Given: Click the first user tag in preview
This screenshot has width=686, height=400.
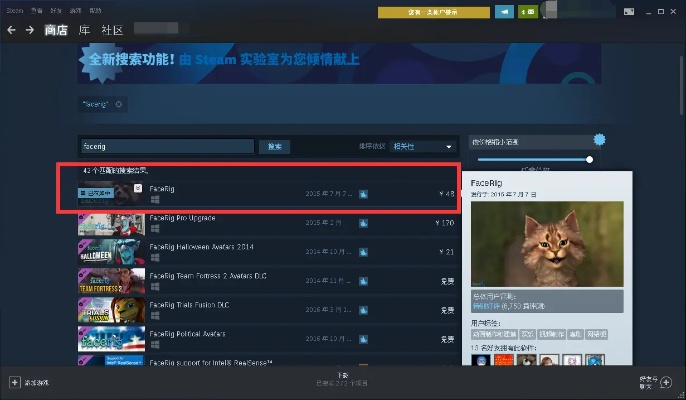Looking at the screenshot, I should point(494,334).
